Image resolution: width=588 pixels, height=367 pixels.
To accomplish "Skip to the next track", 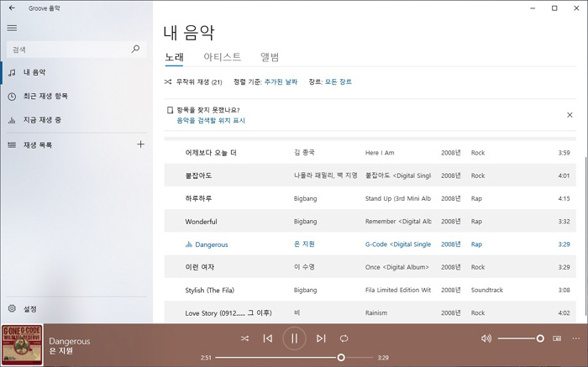I will [x=321, y=338].
